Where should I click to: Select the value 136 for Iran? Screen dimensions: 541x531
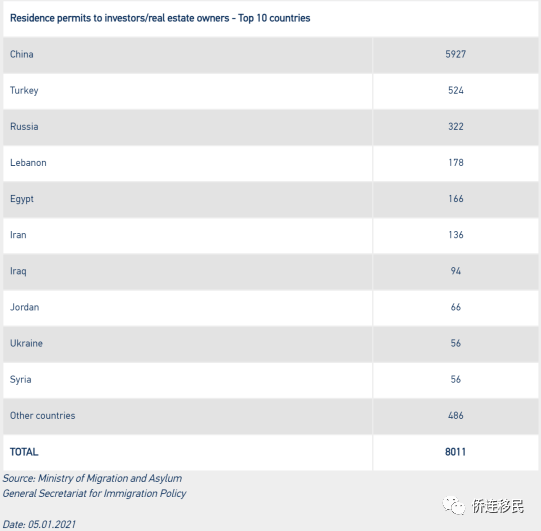click(x=455, y=235)
